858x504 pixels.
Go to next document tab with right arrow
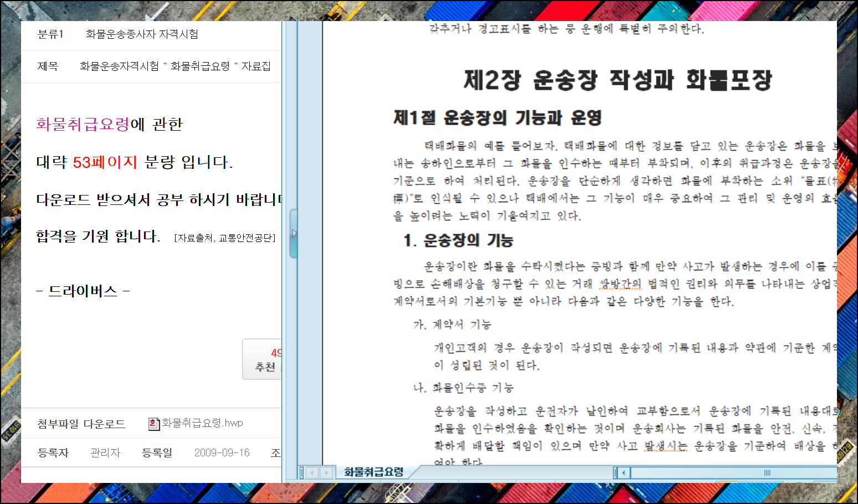[x=326, y=472]
